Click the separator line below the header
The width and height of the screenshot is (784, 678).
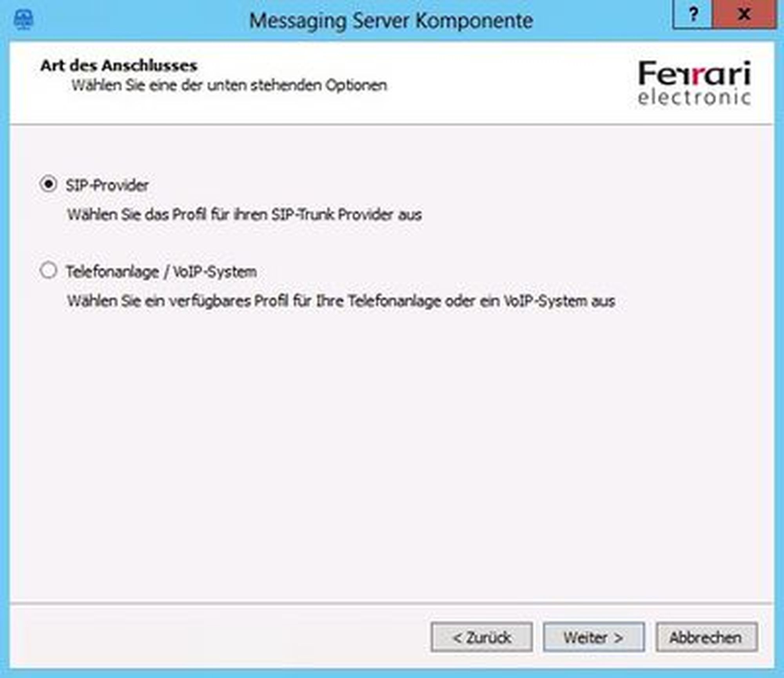coord(392,125)
